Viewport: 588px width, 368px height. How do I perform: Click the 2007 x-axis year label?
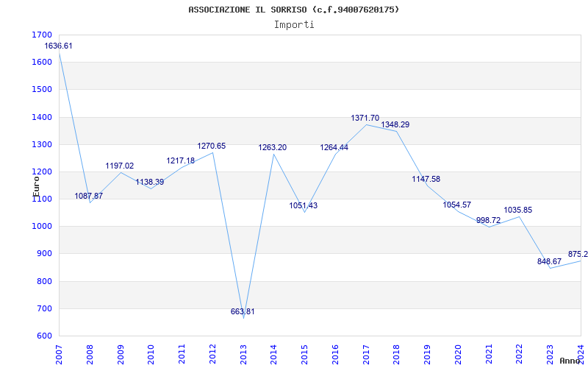click(59, 355)
